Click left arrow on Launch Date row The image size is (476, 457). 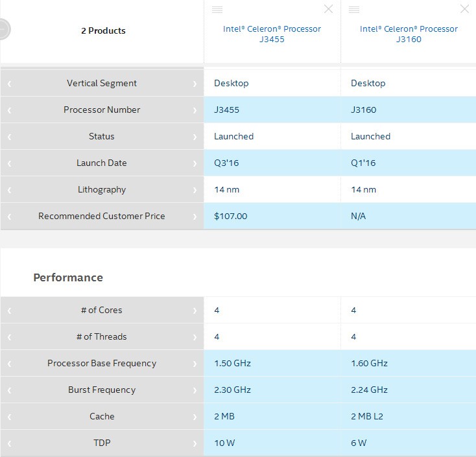(10, 163)
